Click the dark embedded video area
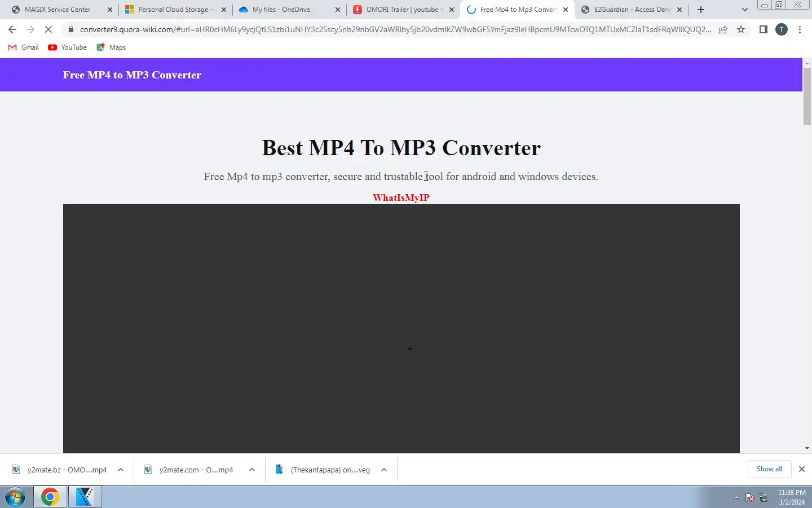Screen dimensions: 812x508 point(401,329)
